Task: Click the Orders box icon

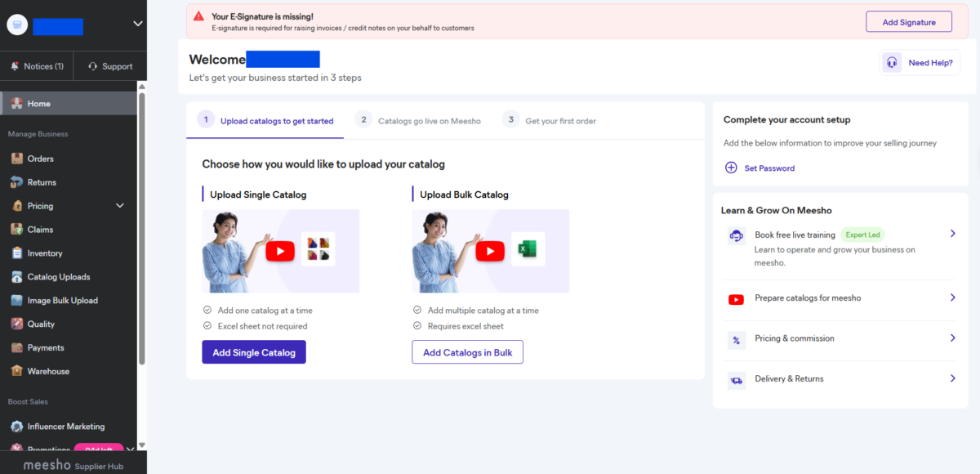Action: (16, 159)
